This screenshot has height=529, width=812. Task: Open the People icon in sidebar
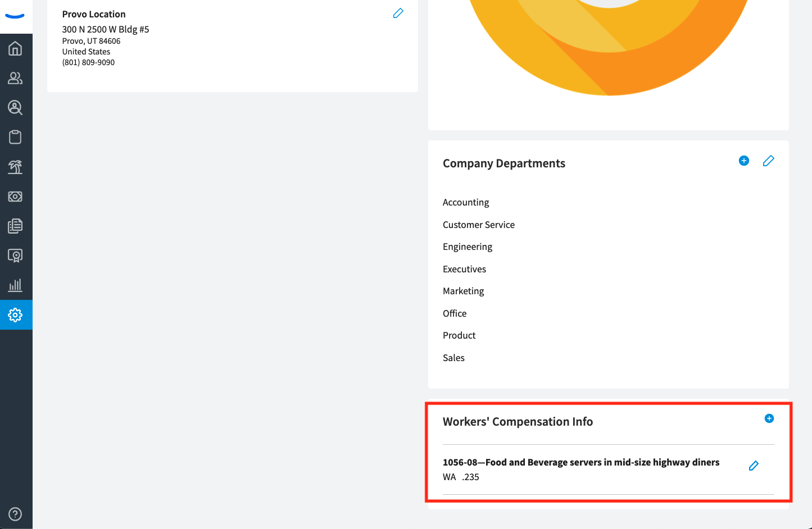(15, 78)
